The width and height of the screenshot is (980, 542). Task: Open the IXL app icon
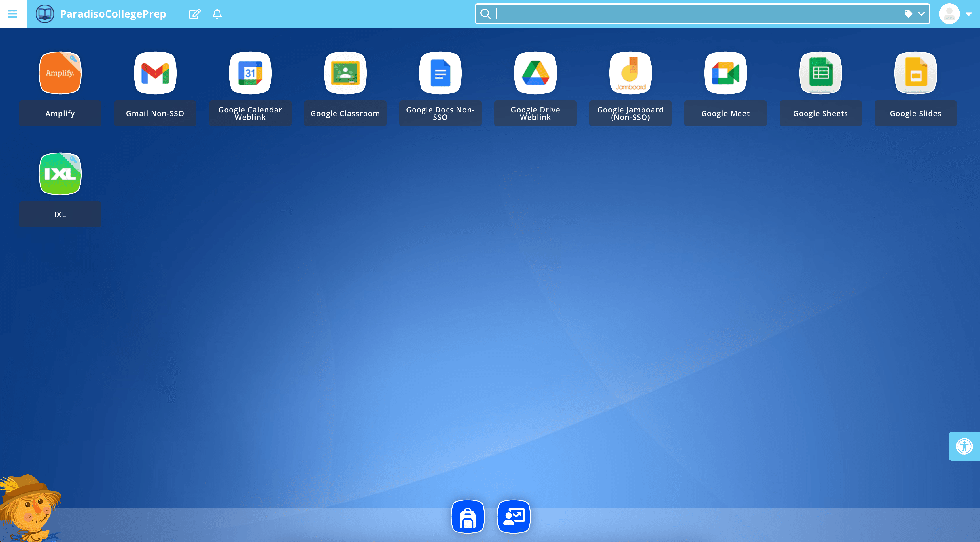click(x=60, y=174)
